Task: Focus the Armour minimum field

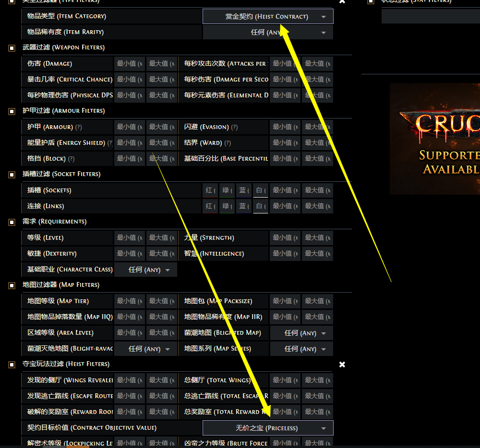Action: click(130, 127)
